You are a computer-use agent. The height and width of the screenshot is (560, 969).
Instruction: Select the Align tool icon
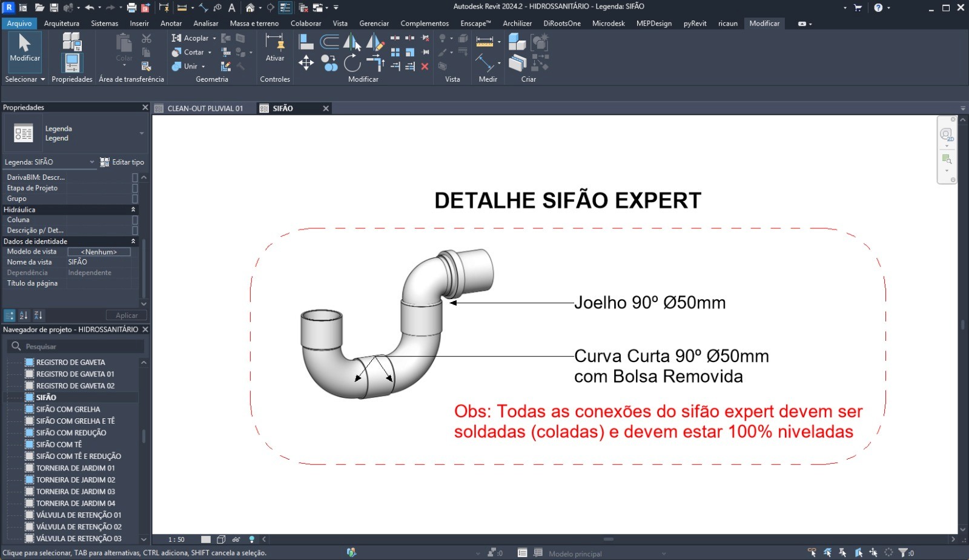(x=306, y=42)
